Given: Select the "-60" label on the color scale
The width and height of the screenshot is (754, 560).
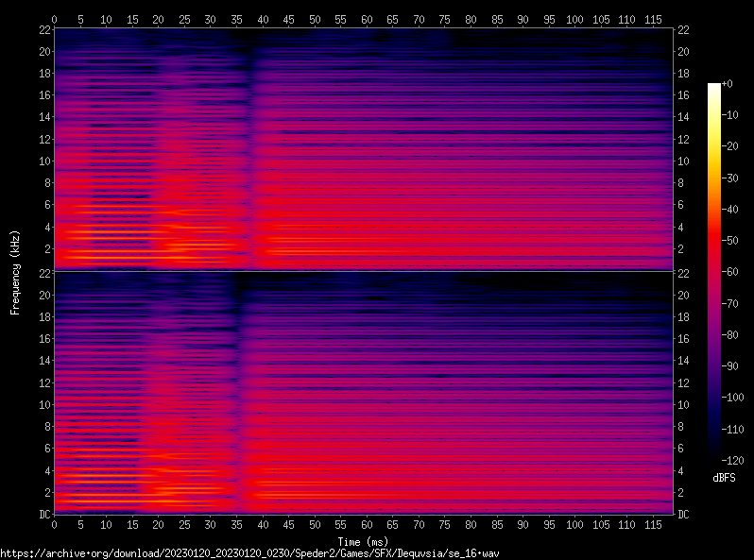Looking at the screenshot, I should [728, 272].
